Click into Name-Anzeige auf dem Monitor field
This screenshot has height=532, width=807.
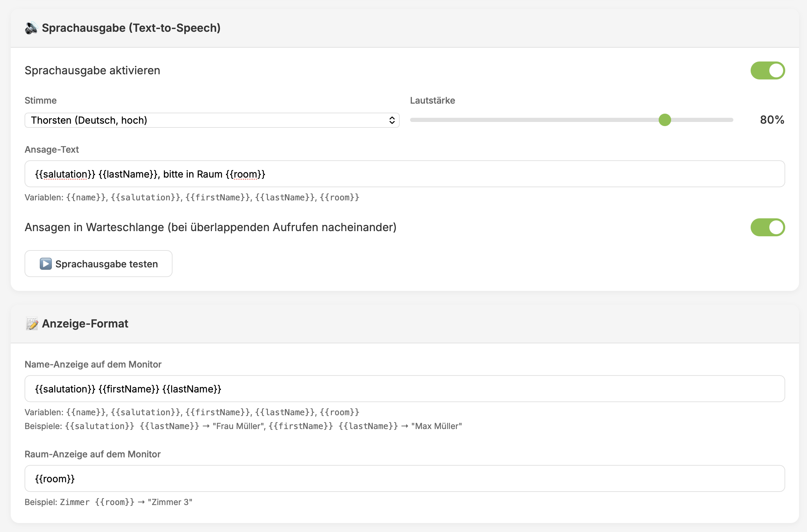click(x=405, y=389)
